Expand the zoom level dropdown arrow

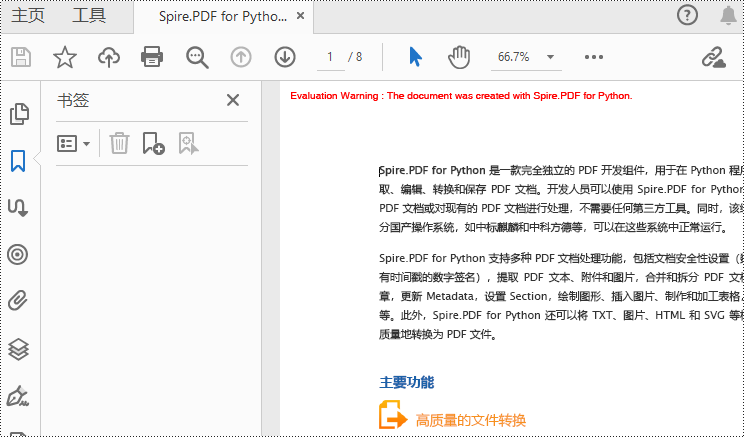pyautogui.click(x=550, y=57)
